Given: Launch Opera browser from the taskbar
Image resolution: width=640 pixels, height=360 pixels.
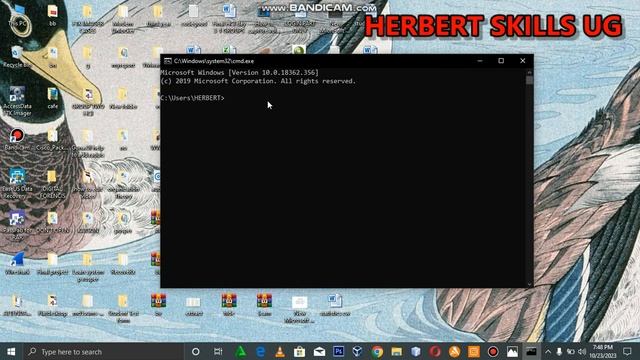Looking at the screenshot, I should pyautogui.click(x=435, y=351).
